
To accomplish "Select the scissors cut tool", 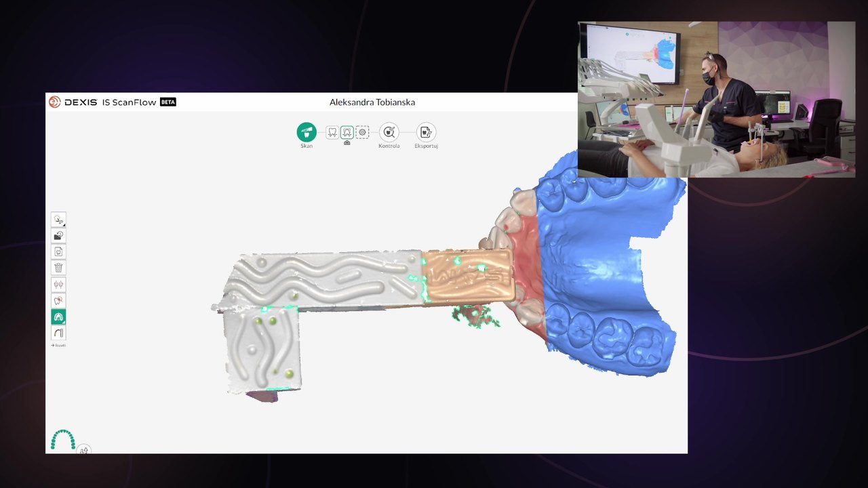I will [58, 220].
